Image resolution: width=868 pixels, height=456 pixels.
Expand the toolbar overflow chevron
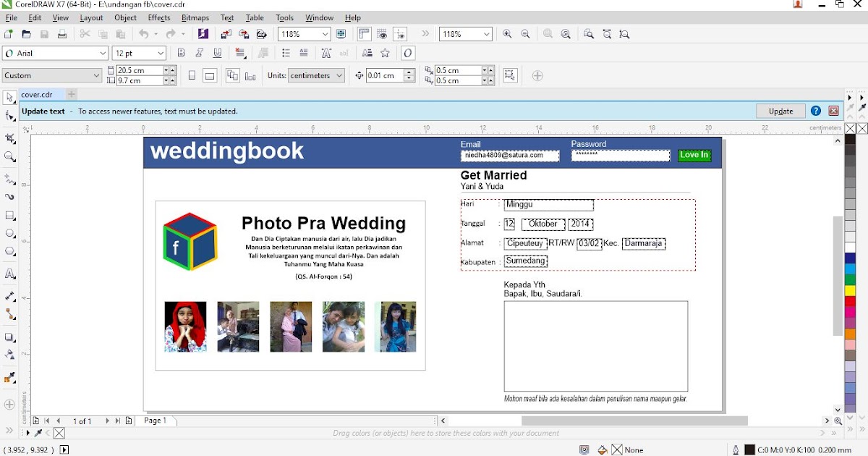[425, 34]
